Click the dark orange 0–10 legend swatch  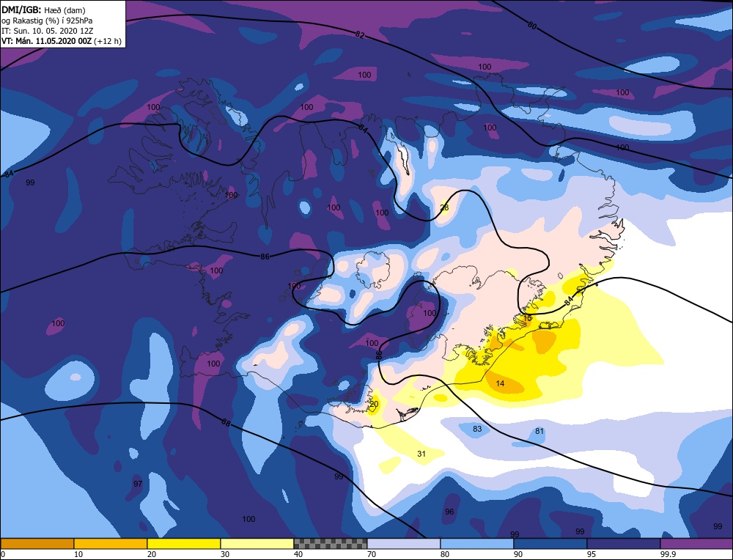[37, 544]
